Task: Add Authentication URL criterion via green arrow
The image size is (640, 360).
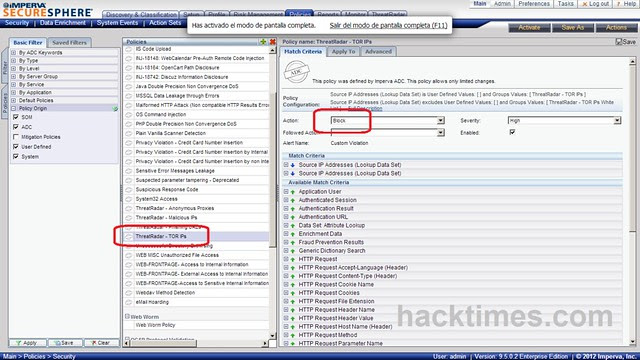Action: click(x=293, y=217)
